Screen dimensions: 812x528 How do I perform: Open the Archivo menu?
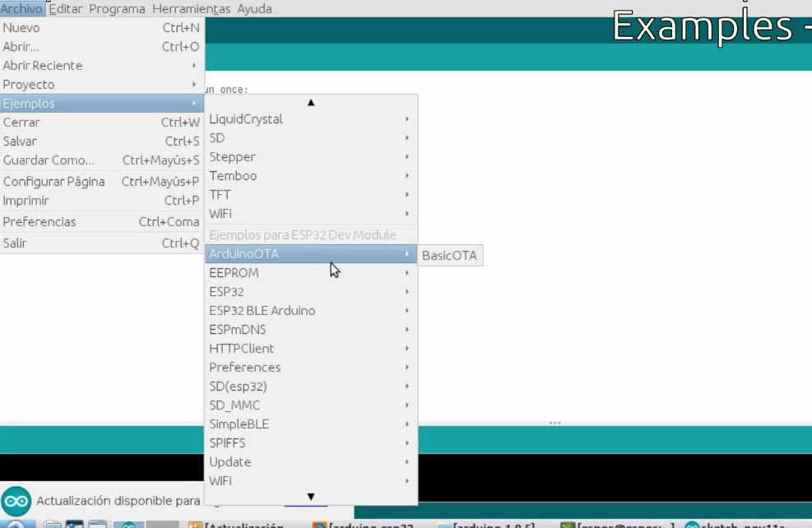tap(21, 9)
